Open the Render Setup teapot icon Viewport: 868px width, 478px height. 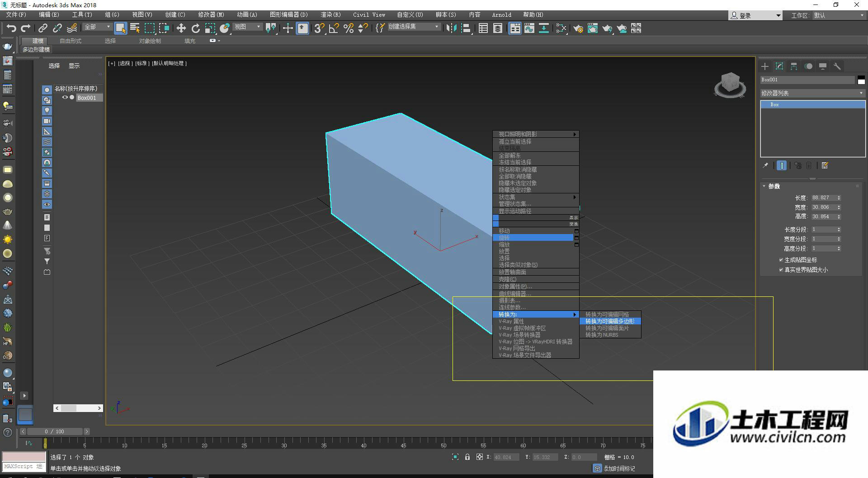578,28
